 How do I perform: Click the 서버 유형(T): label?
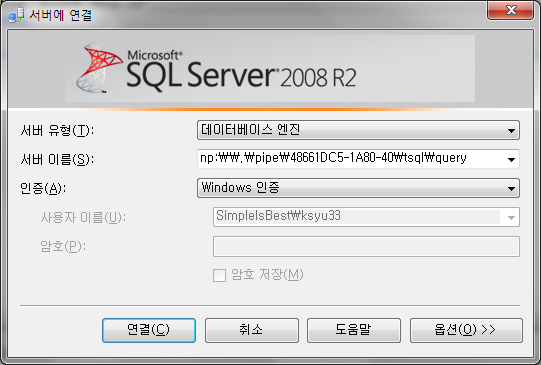point(57,130)
